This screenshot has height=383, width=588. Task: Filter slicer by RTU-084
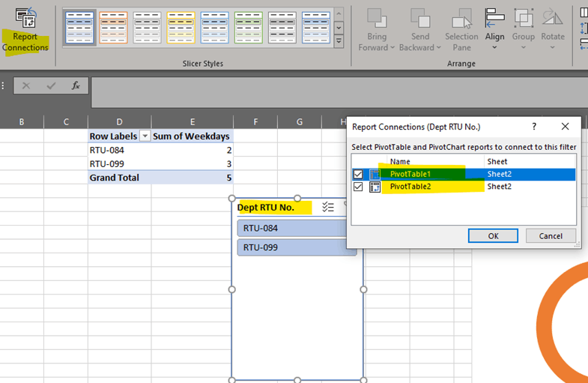pos(292,228)
